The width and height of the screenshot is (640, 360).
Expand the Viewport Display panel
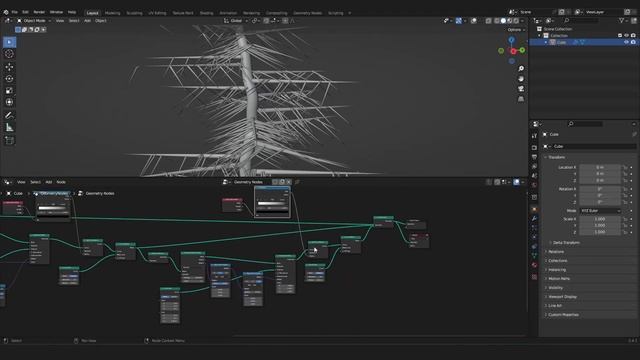(562, 297)
